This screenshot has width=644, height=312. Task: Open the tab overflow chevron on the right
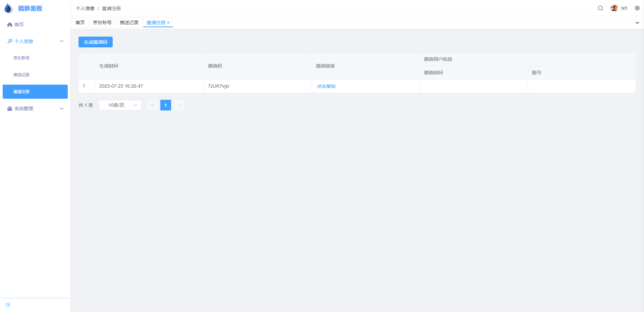(637, 23)
